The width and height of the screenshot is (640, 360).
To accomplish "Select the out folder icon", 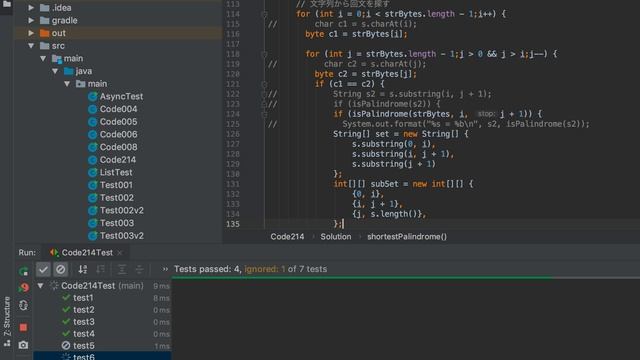I will 44,33.
